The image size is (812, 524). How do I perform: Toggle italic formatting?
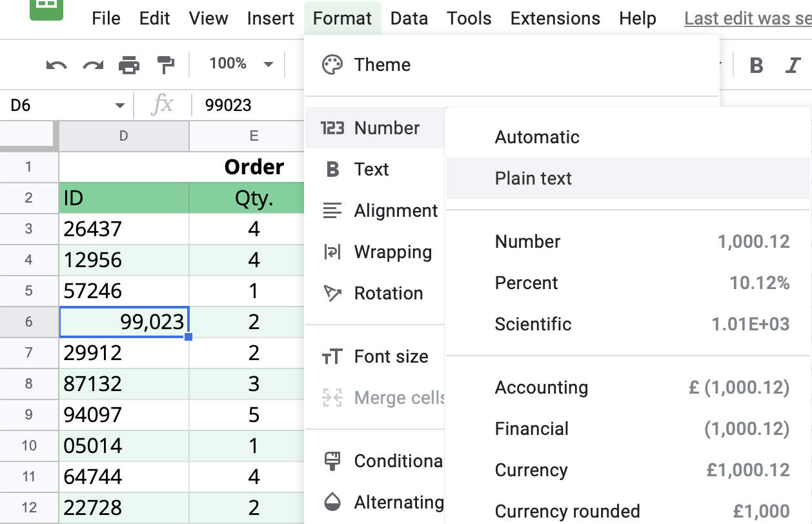pos(793,65)
